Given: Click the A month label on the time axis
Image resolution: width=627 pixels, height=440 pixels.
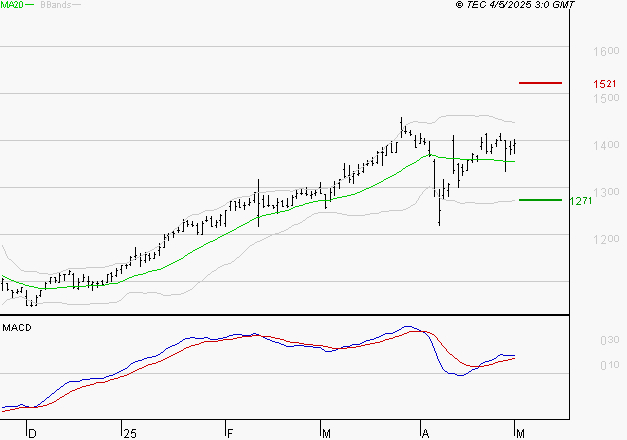Looking at the screenshot, I should pyautogui.click(x=425, y=434).
